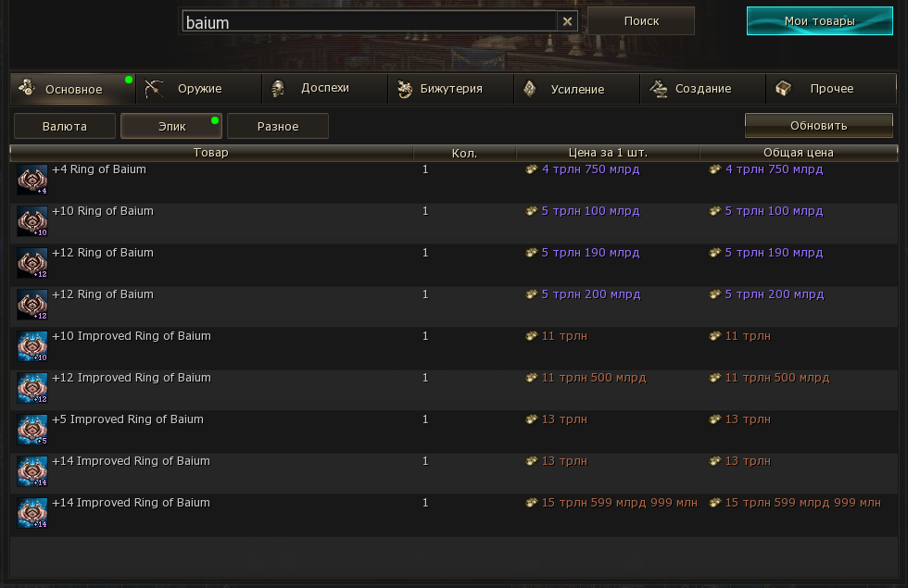The width and height of the screenshot is (908, 588).
Task: Toggle the Эпик epic filter
Action: 171,126
